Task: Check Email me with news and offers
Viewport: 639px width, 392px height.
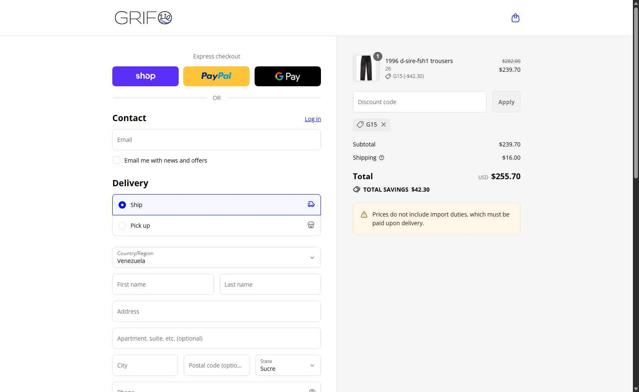Action: (117, 161)
